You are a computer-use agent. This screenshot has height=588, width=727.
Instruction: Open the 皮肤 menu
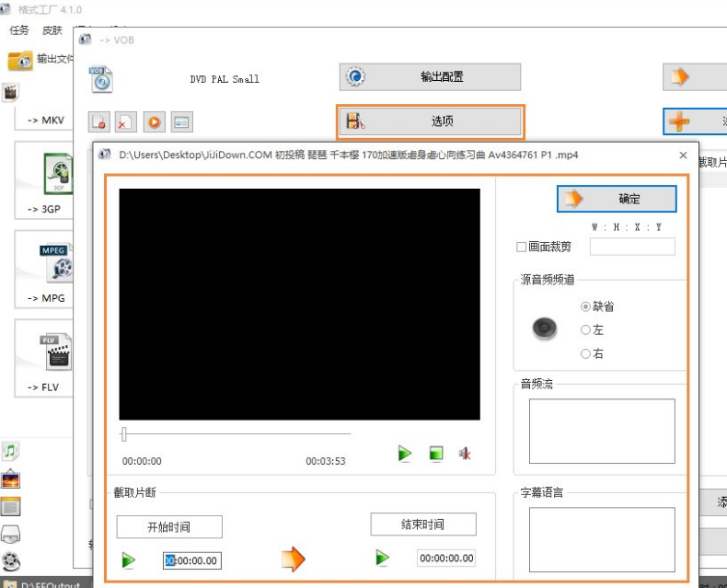click(52, 30)
